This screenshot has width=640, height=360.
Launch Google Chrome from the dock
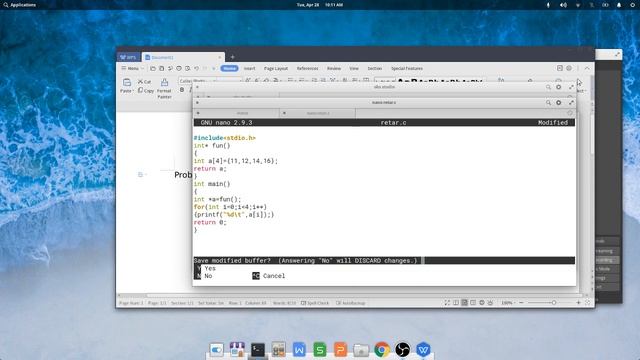tap(382, 350)
